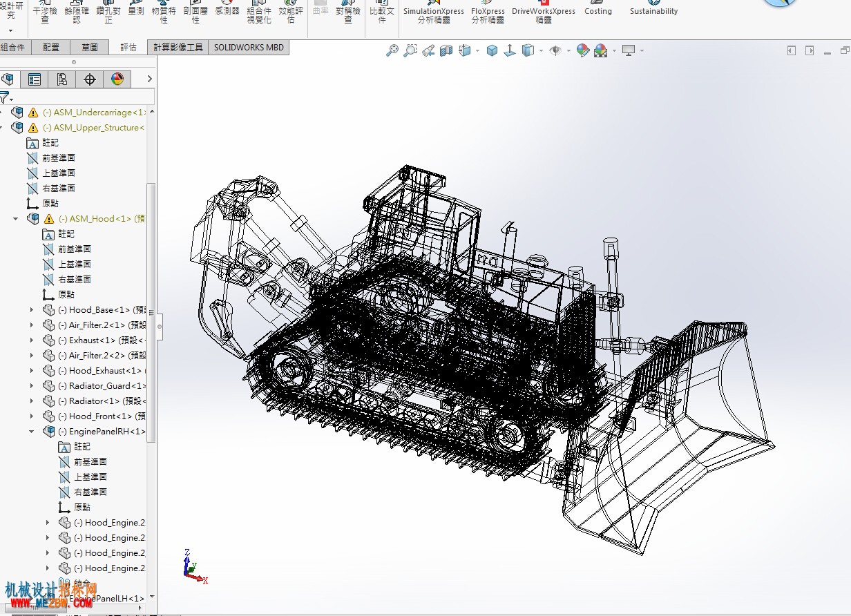Open View Settings dropdown arrow
The height and width of the screenshot is (616, 851).
pyautogui.click(x=642, y=50)
